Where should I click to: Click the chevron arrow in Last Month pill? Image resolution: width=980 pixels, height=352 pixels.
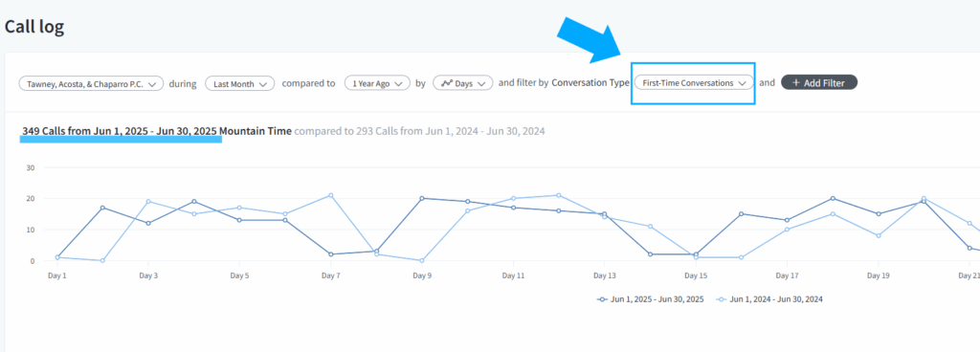click(263, 83)
